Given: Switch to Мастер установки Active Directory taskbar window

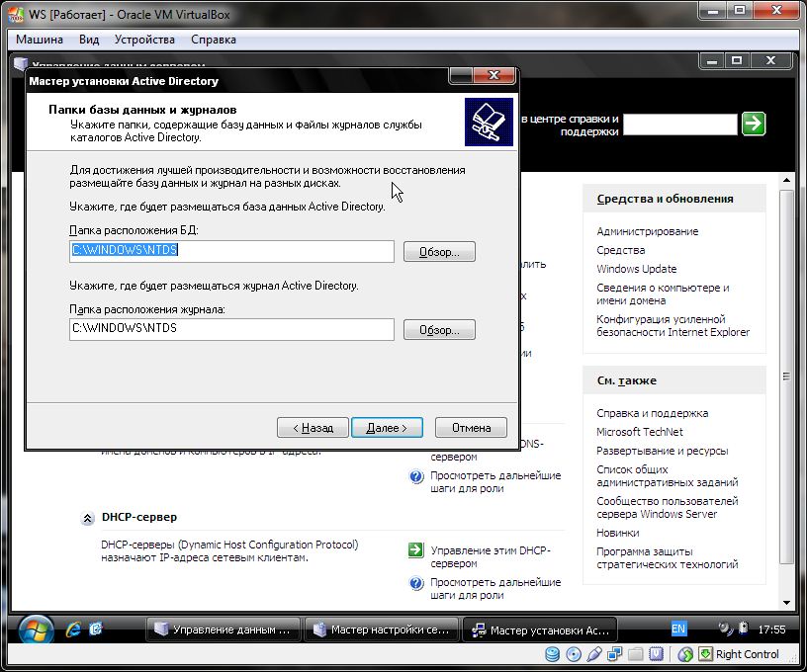Looking at the screenshot, I should click(540, 630).
